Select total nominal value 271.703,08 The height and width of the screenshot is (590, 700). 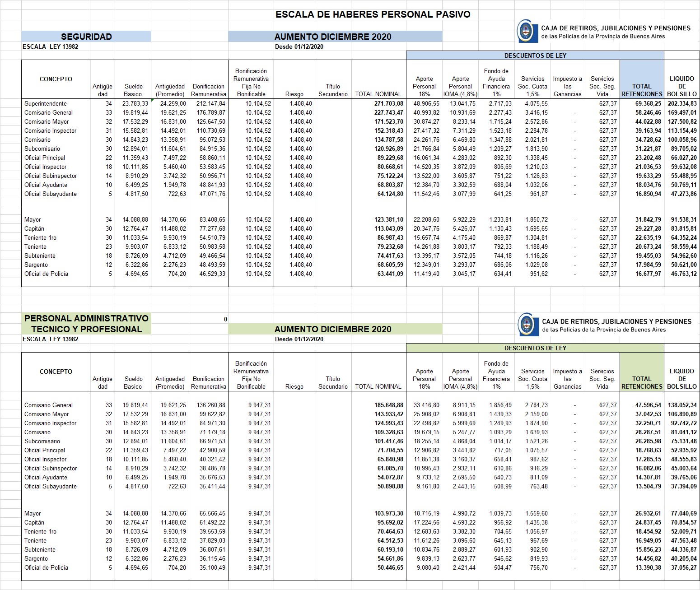(388, 104)
